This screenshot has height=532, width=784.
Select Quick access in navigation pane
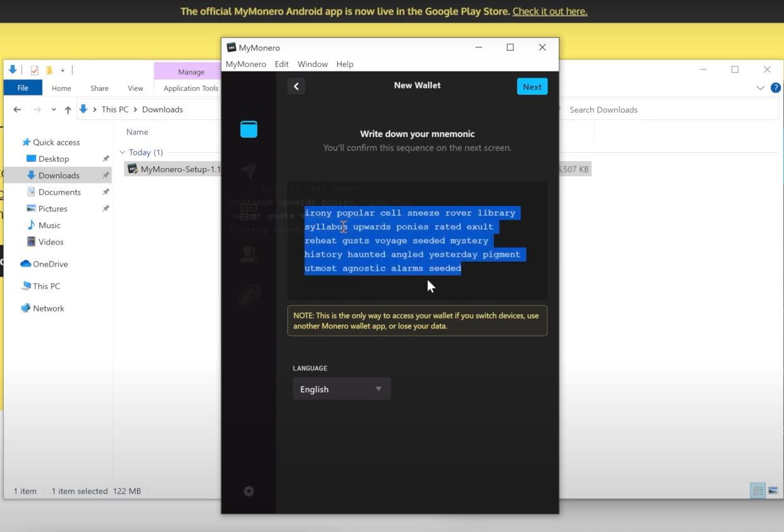56,142
